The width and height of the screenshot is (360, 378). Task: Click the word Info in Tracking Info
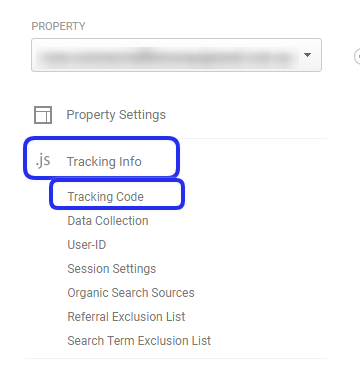click(130, 161)
